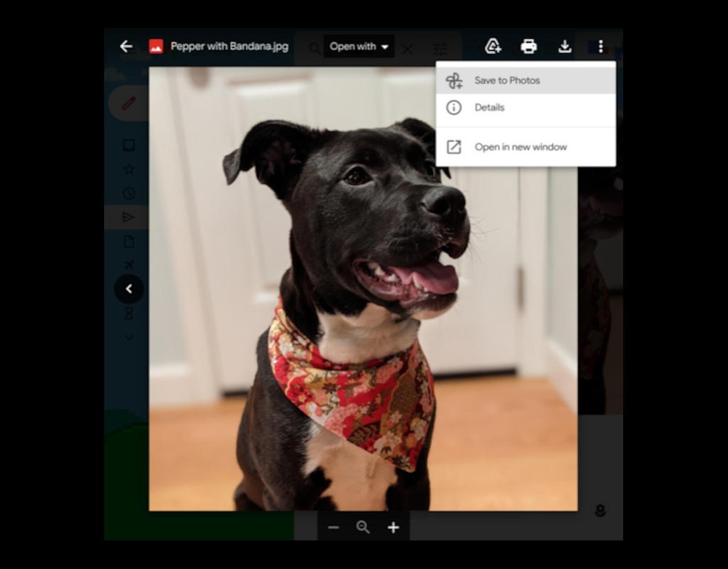Download Pepper with Bandana.jpg
Image resolution: width=728 pixels, height=569 pixels.
point(564,47)
